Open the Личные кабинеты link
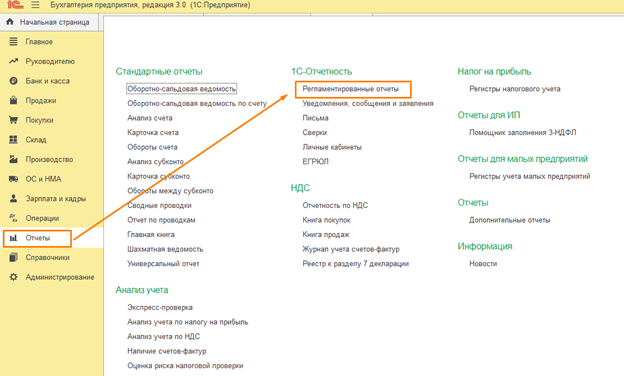 pyautogui.click(x=332, y=147)
